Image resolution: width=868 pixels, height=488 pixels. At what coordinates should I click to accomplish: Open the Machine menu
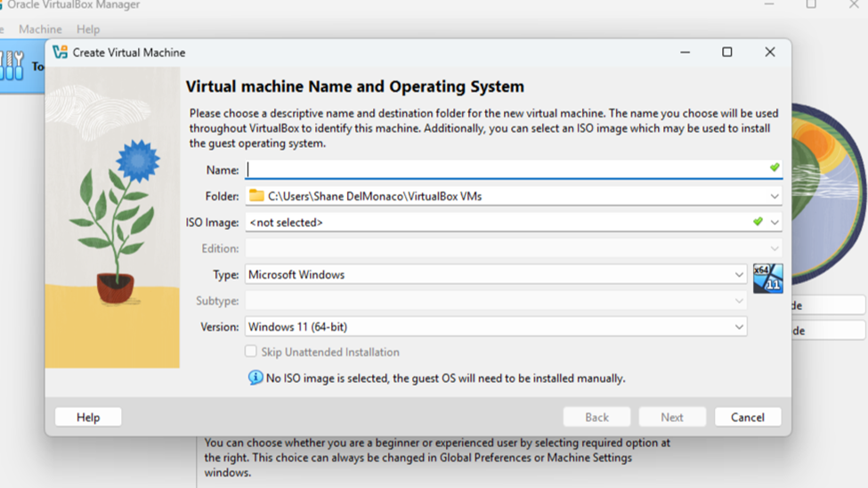tap(40, 29)
